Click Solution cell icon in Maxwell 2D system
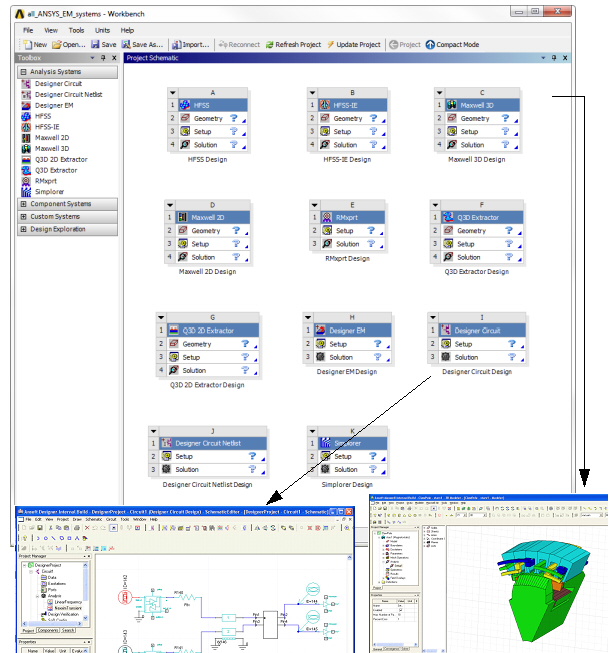This screenshot has height=653, width=609. 182,257
